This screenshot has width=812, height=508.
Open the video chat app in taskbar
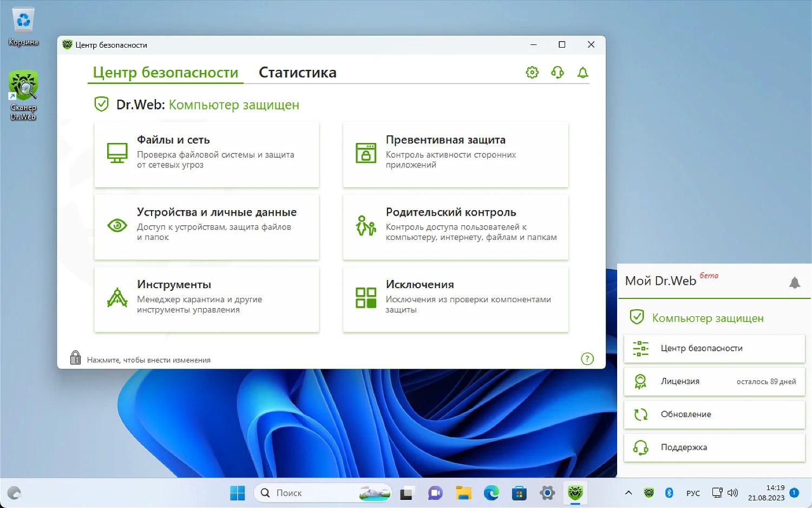[x=435, y=493]
